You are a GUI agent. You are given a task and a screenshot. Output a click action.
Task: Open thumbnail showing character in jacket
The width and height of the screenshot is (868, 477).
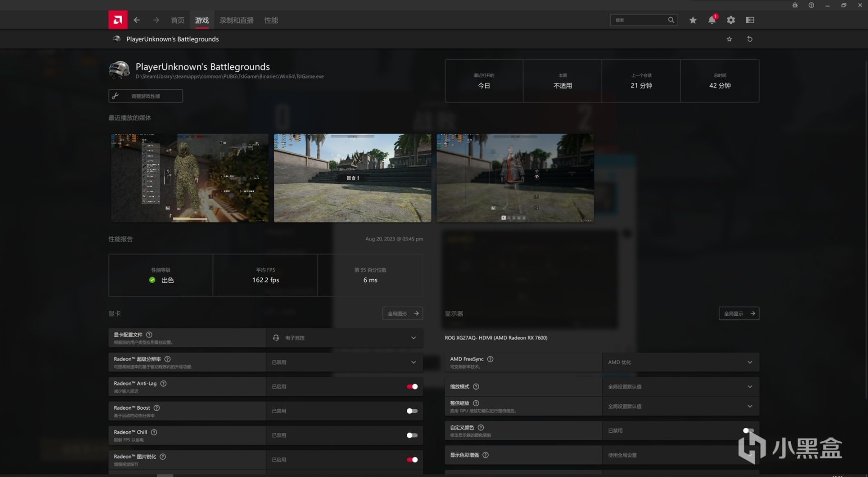point(515,178)
